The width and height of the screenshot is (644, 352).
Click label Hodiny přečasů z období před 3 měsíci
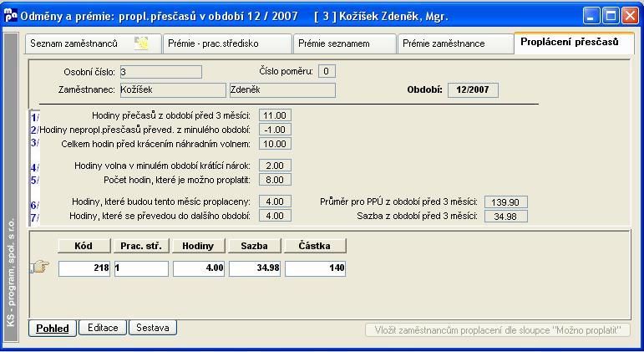point(171,115)
